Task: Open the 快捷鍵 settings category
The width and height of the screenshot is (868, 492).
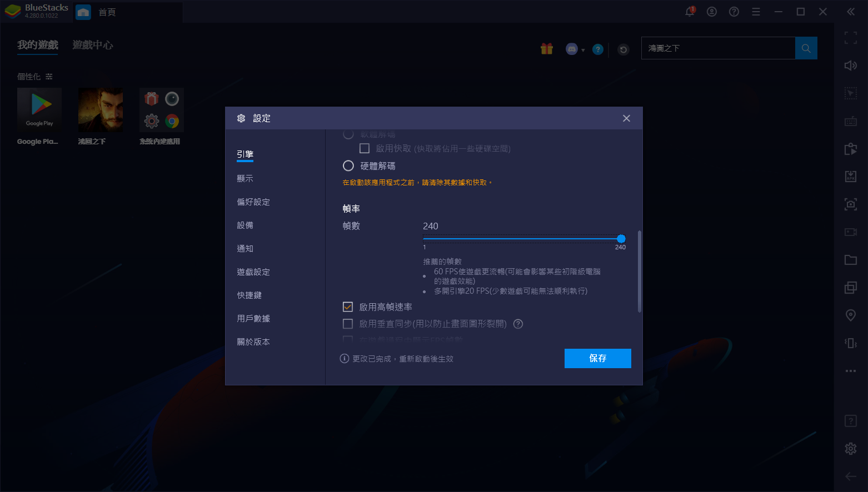Action: click(250, 295)
